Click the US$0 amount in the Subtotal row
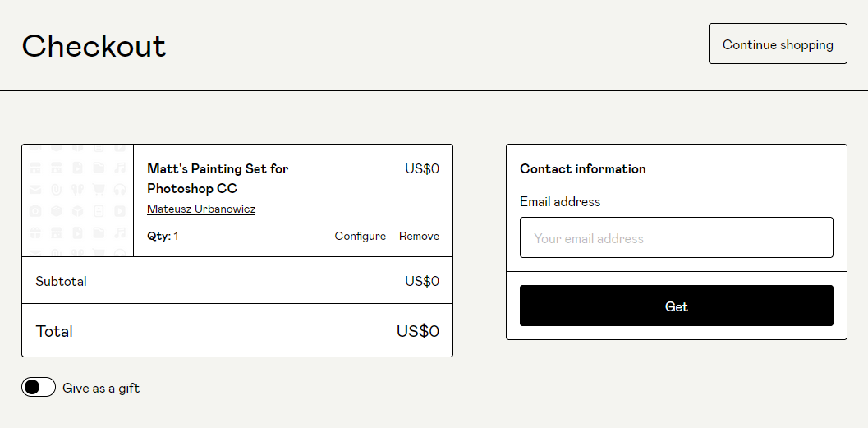Viewport: 868px width, 428px height. [421, 282]
